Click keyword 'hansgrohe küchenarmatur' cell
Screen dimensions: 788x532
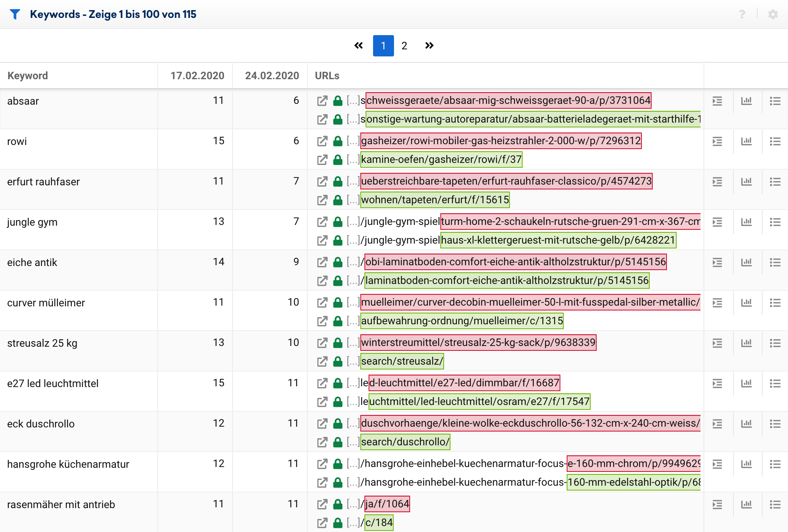68,464
